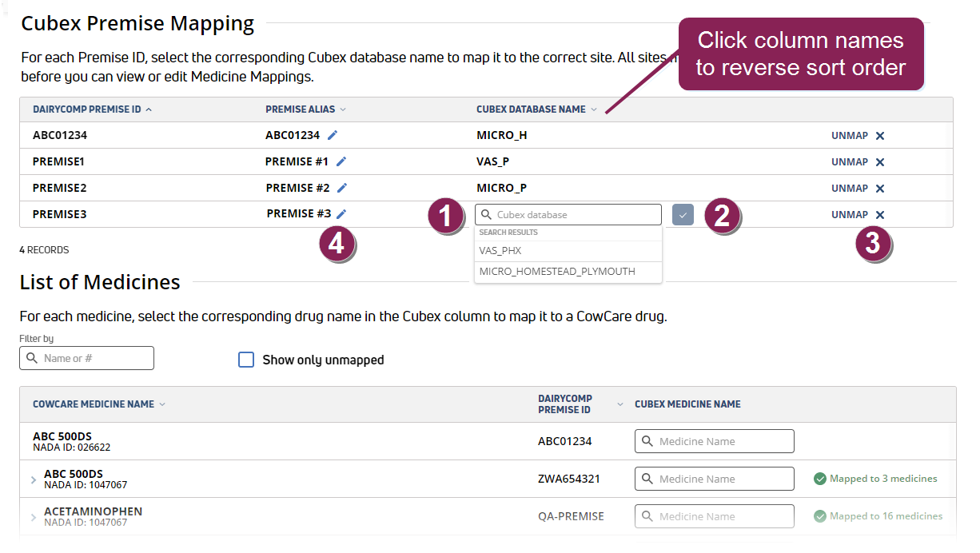Expand the ACETAMINOPHEN medicine row
The width and height of the screenshot is (980, 553).
(x=34, y=517)
